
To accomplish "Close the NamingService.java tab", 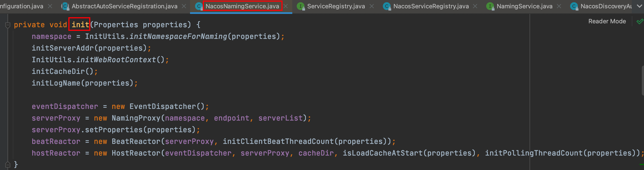I will [559, 6].
